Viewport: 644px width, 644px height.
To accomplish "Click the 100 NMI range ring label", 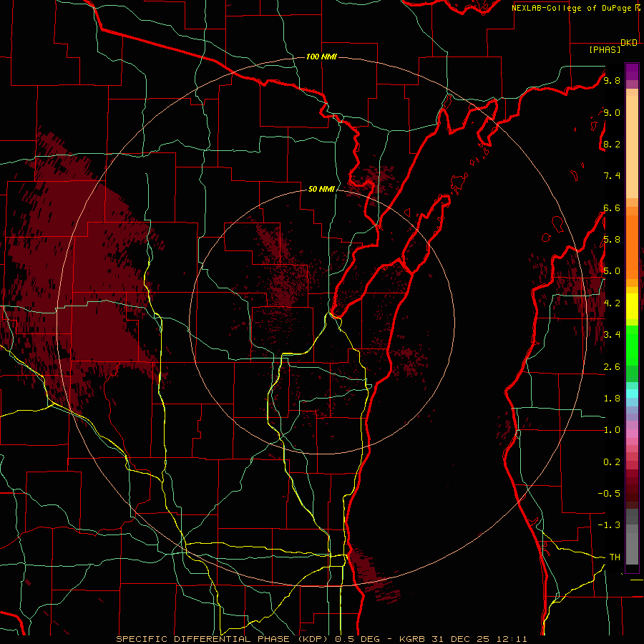I will (x=321, y=57).
